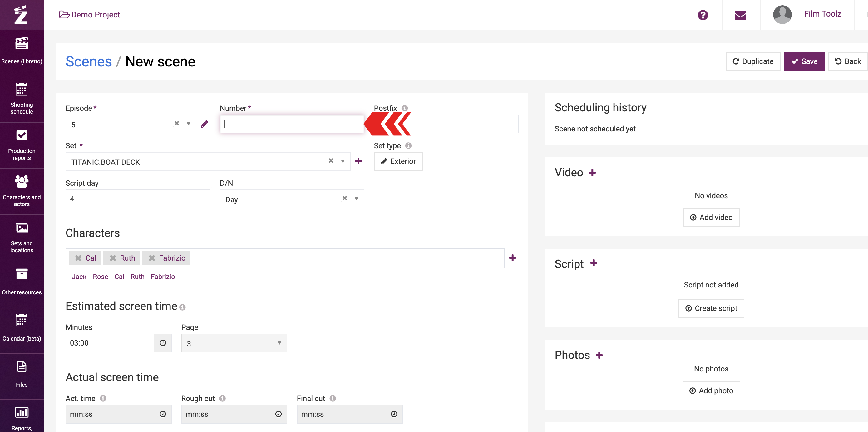Select the Ruth suggestion link
The image size is (868, 432).
coord(137,277)
